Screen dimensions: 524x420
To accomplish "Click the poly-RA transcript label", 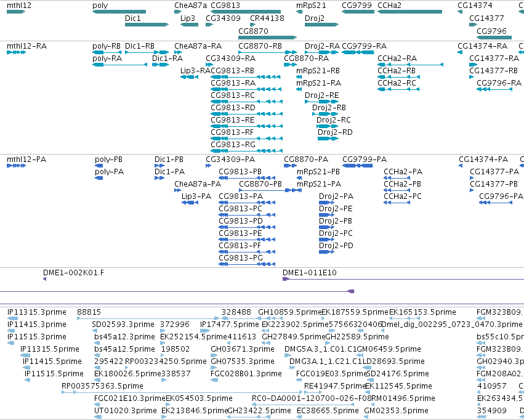I will click(107, 59).
